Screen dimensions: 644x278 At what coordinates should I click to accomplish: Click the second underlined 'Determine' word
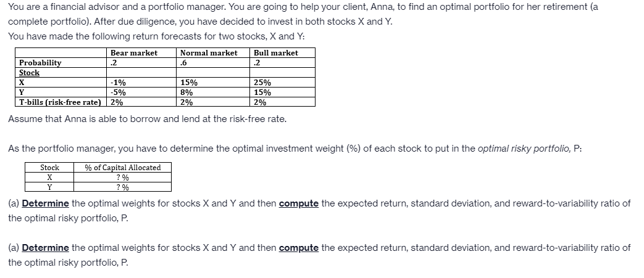45,248
